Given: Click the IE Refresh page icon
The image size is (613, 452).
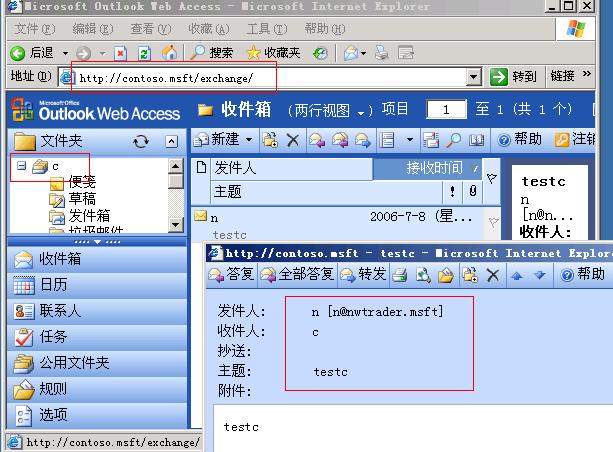Looking at the screenshot, I should click(145, 52).
